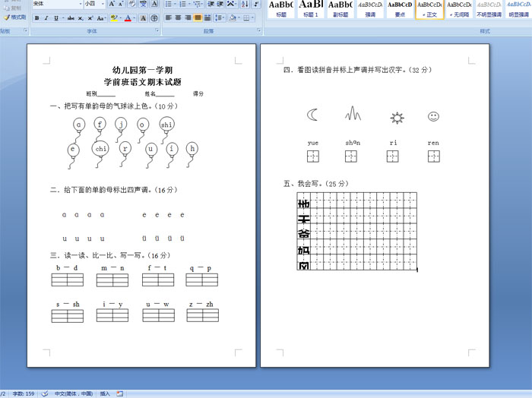
Task: Click the Copy button in clipboard group
Action: pyautogui.click(x=14, y=8)
